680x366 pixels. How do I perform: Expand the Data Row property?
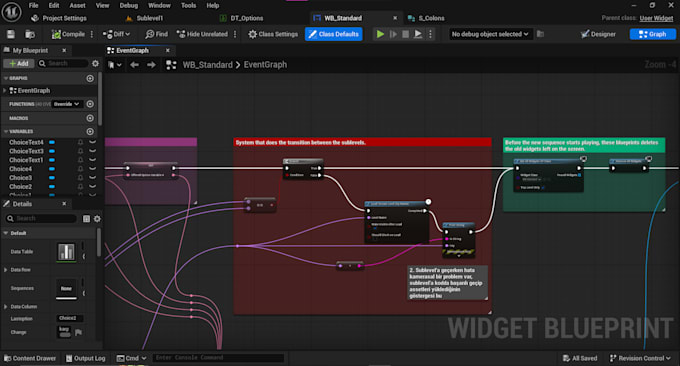pos(5,270)
